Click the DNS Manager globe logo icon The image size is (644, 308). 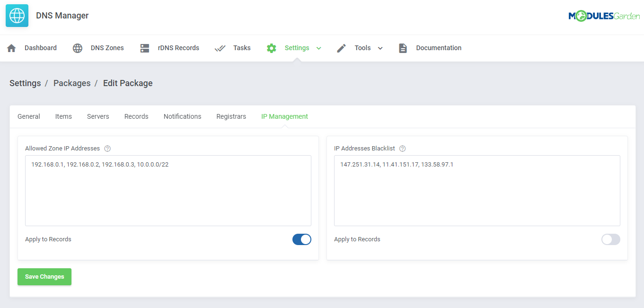[17, 15]
